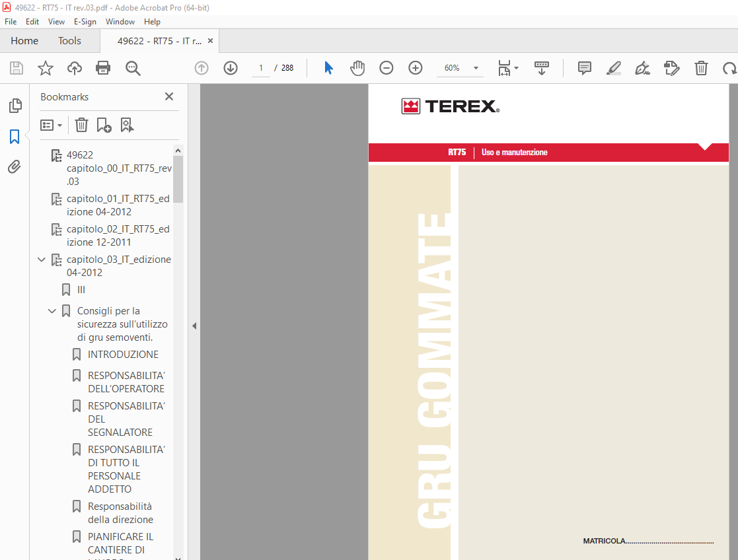Delete page using toolbar trash icon
This screenshot has height=560, width=738.
701,68
